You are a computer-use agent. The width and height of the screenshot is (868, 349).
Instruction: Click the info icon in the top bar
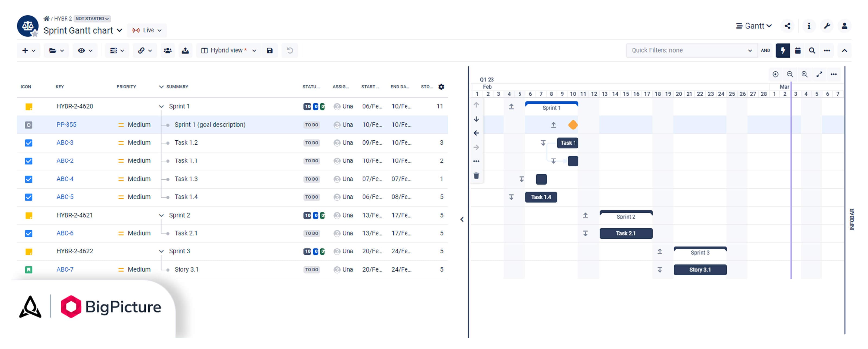809,26
